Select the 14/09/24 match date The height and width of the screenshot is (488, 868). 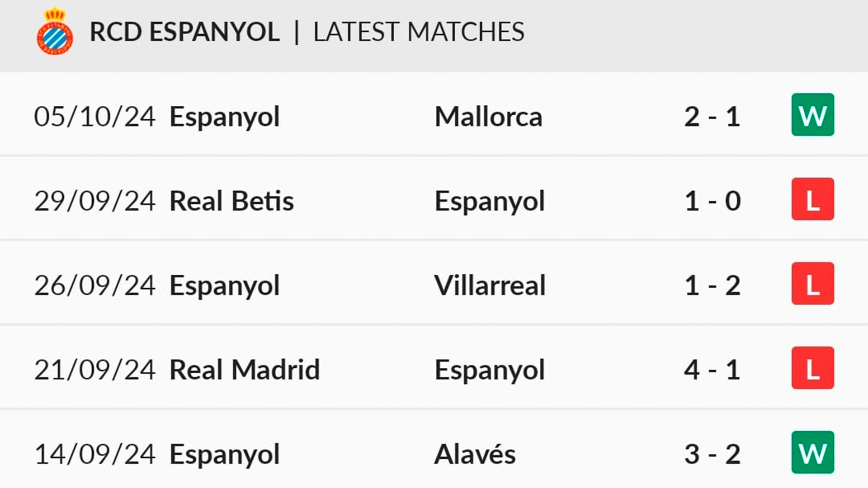coord(95,455)
